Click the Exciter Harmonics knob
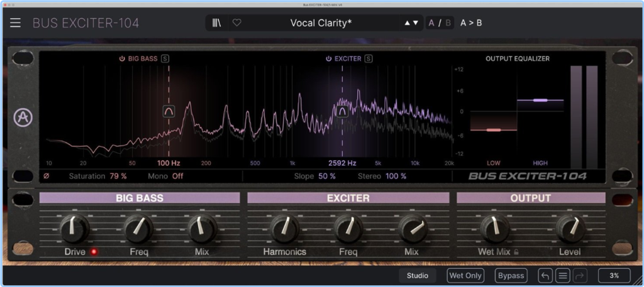The height and width of the screenshot is (287, 644). [285, 229]
